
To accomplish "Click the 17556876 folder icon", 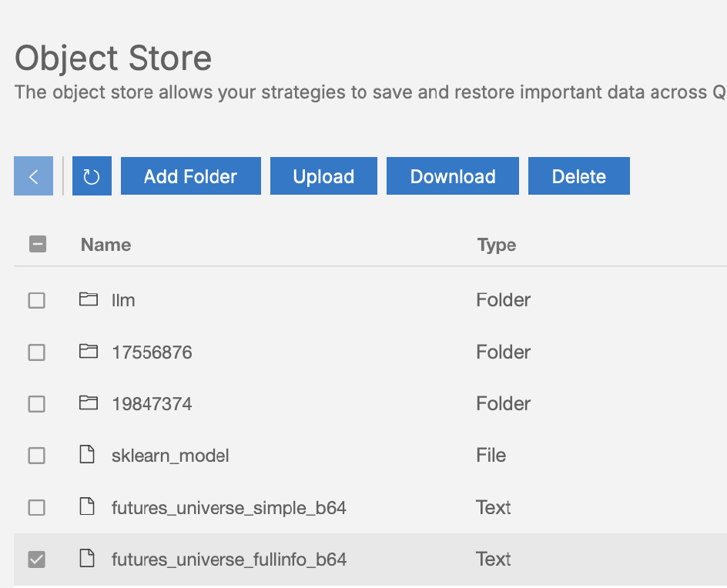I will [89, 352].
